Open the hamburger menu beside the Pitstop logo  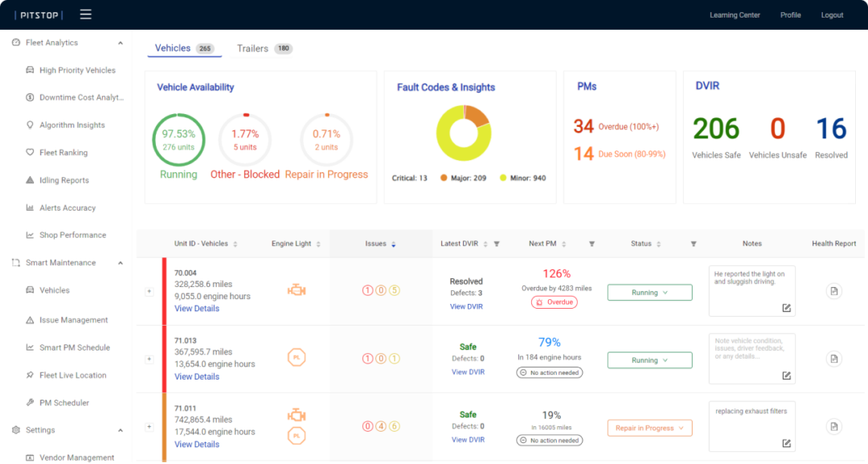point(86,14)
